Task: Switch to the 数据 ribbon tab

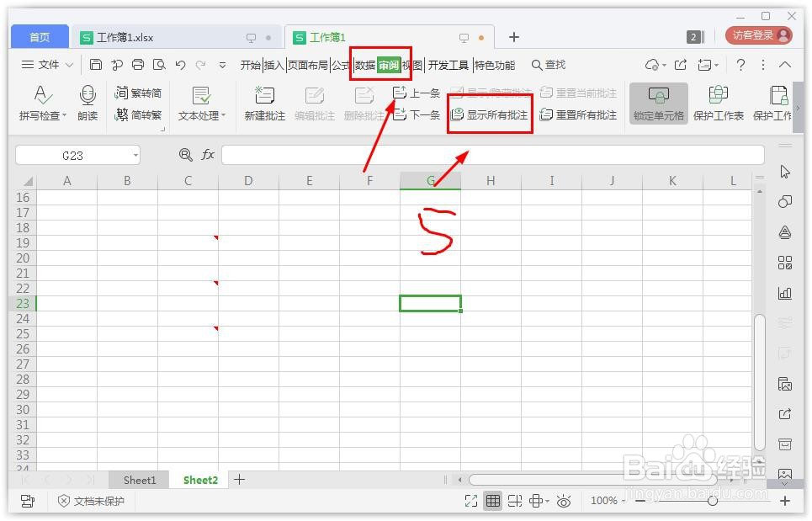Action: point(365,64)
